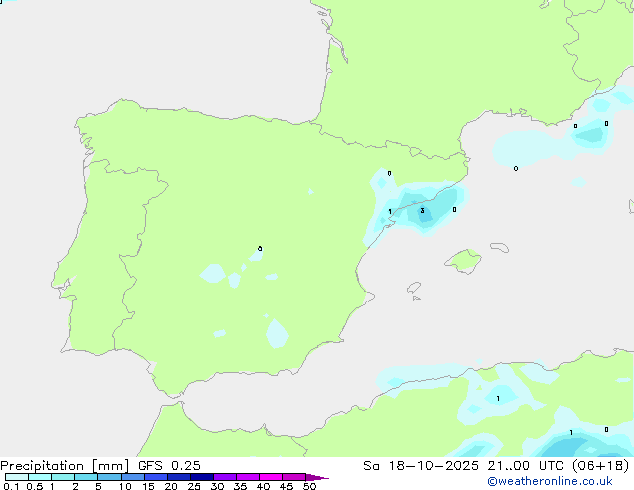The height and width of the screenshot is (490, 634).
Task: Select the 'Precipitation [mm]' title text
Action: click(65, 466)
